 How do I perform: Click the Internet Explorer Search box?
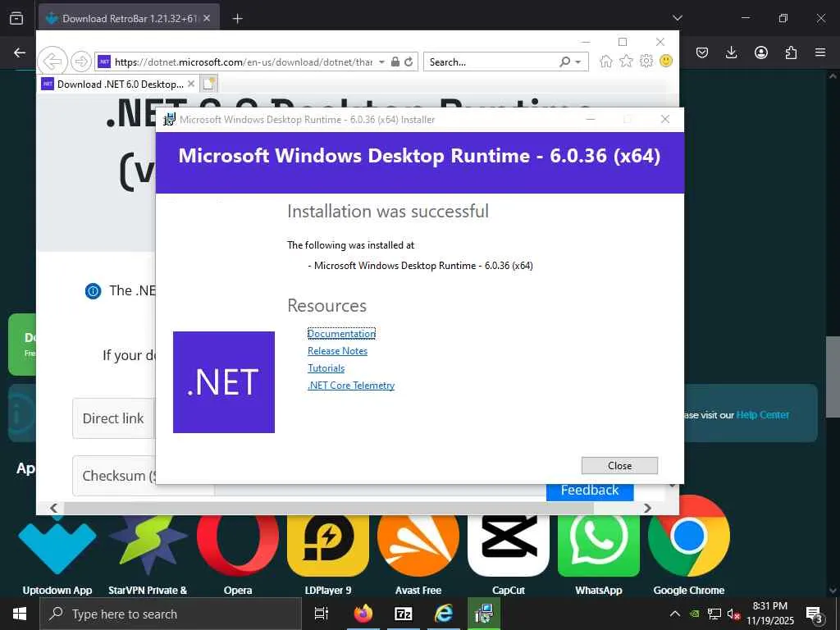491,62
